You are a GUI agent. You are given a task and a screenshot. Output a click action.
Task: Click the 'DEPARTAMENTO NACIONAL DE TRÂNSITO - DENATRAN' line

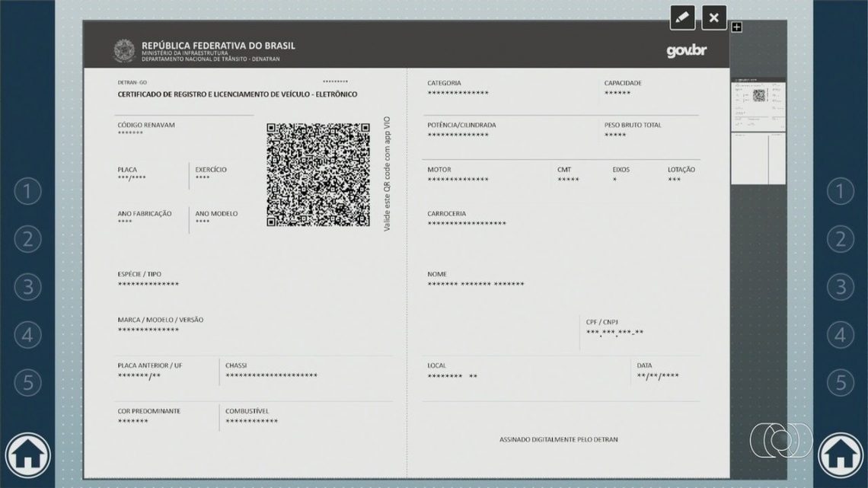pyautogui.click(x=211, y=59)
